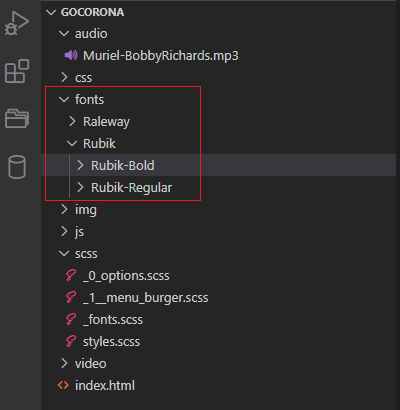Open the database cylinder icon in the activity bar
Image resolution: width=400 pixels, height=410 pixels.
[x=17, y=167]
